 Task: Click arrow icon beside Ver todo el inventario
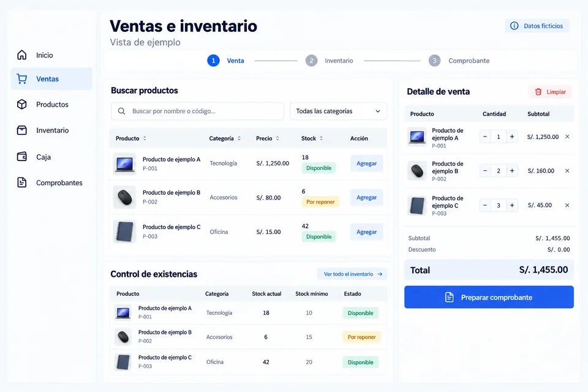(x=380, y=274)
